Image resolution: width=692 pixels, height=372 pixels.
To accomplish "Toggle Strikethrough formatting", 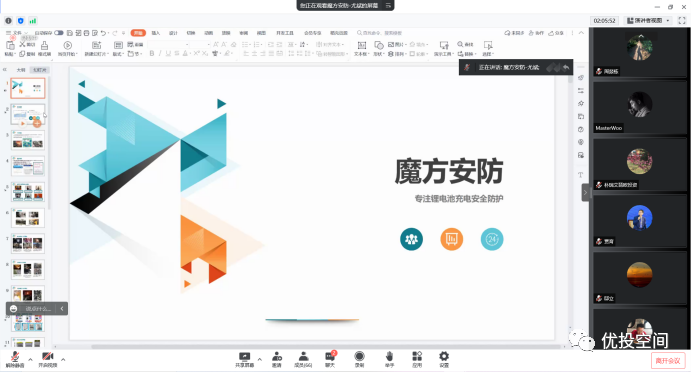I will (177, 53).
